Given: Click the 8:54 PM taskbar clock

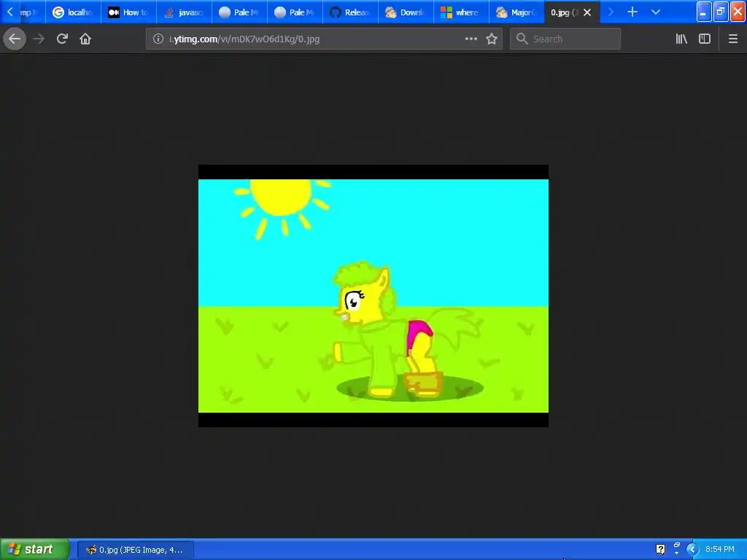Looking at the screenshot, I should 720,549.
